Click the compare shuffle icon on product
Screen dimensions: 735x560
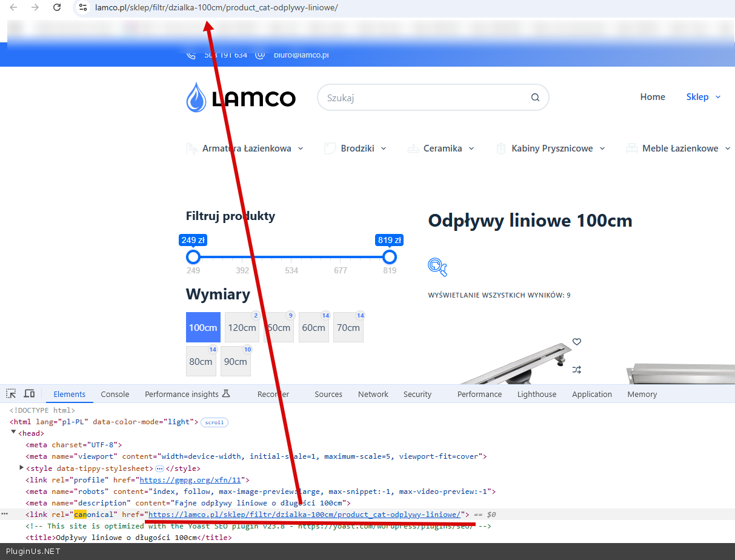576,369
